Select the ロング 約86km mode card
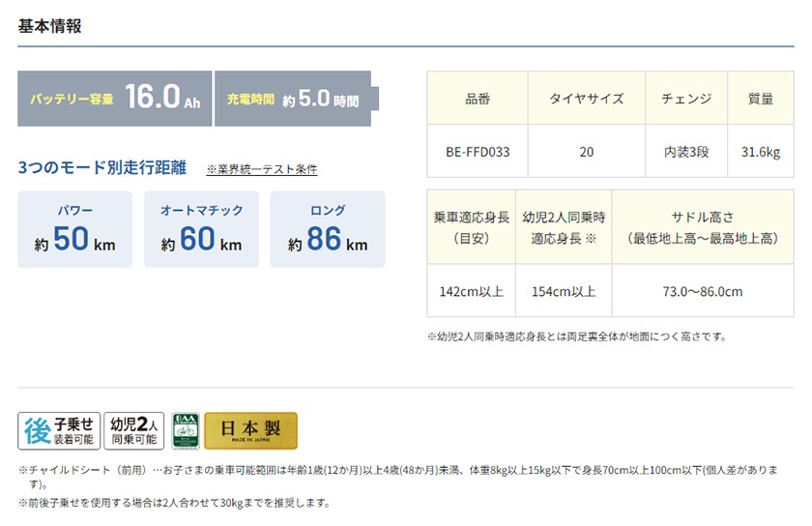812x526 pixels. coord(328,229)
